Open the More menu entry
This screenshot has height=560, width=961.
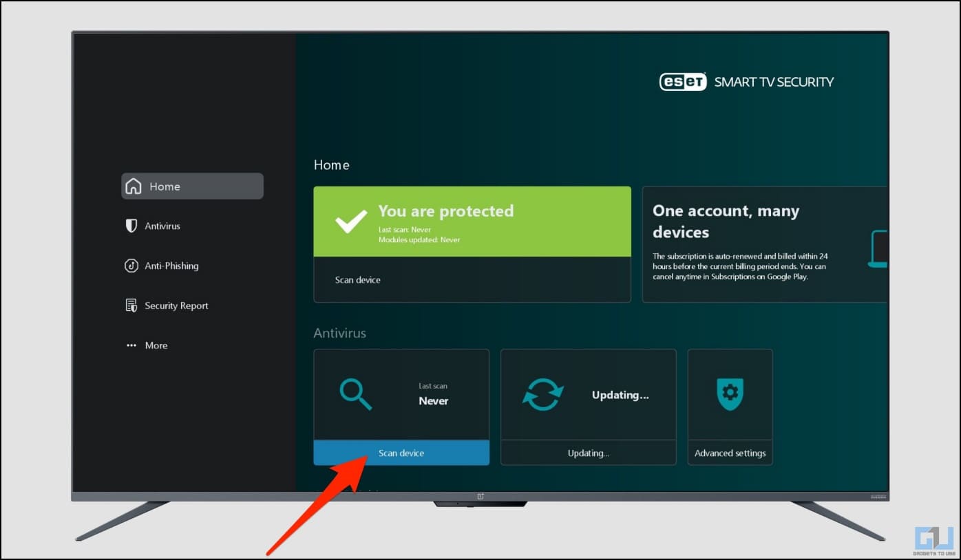[x=156, y=345]
